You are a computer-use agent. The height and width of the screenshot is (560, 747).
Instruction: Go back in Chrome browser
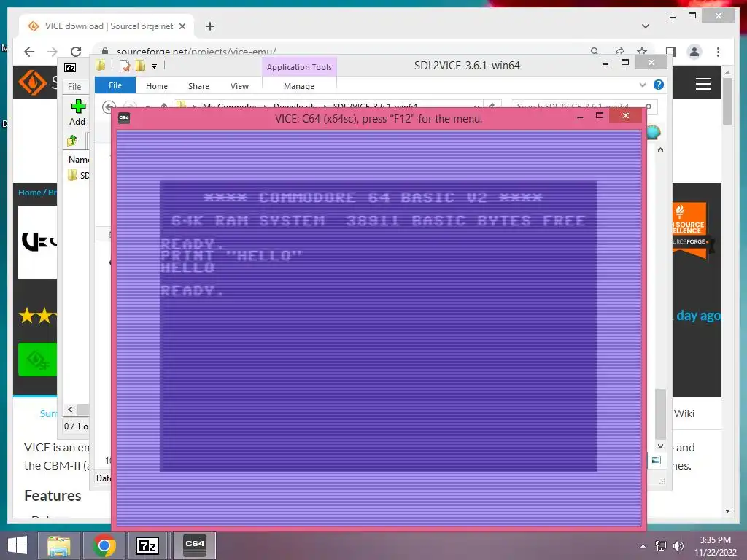[29, 52]
